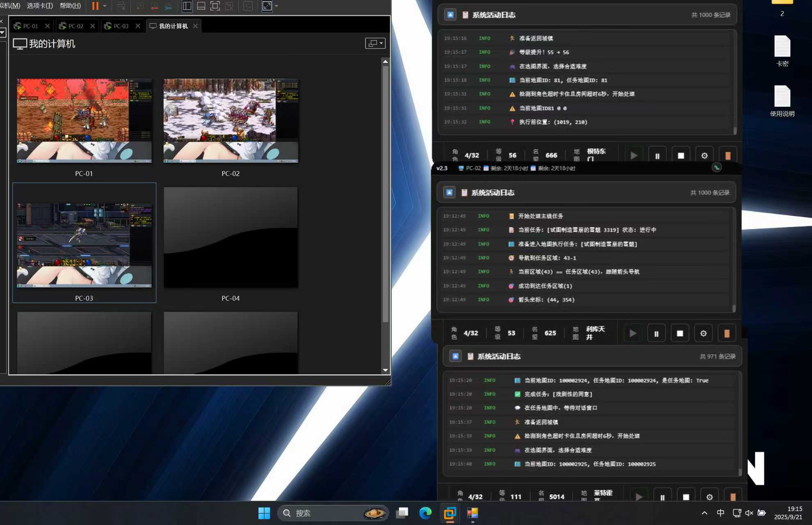Screen dimensions: 812x525
Task: Click the 共 1000 条记录 count on top log
Action: click(x=711, y=15)
